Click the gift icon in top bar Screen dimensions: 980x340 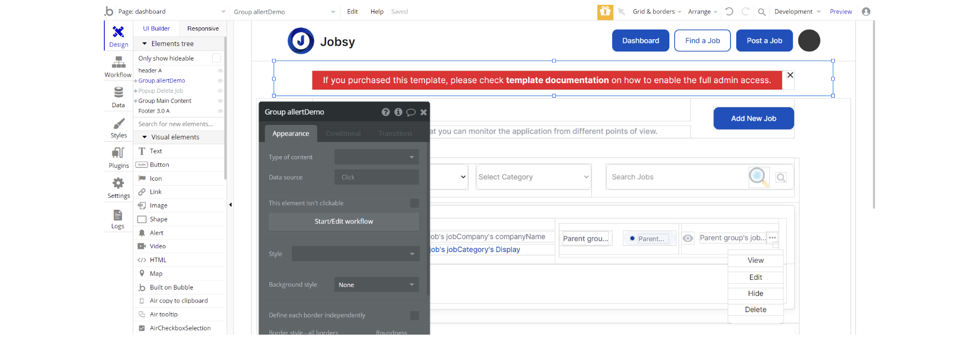point(605,11)
